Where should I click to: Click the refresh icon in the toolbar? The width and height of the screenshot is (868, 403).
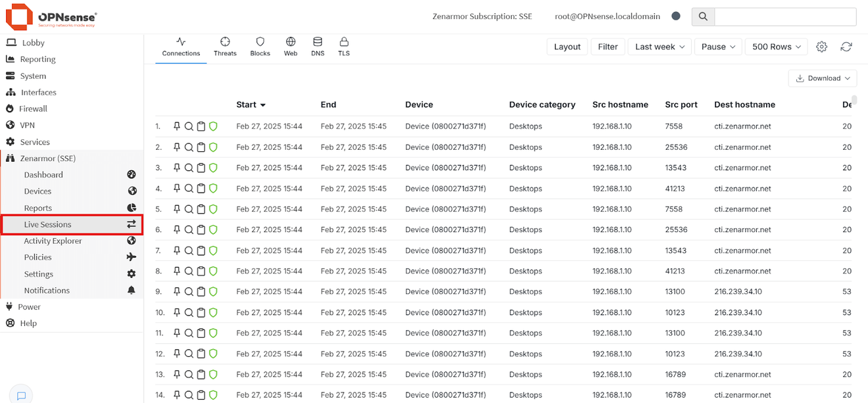click(846, 47)
